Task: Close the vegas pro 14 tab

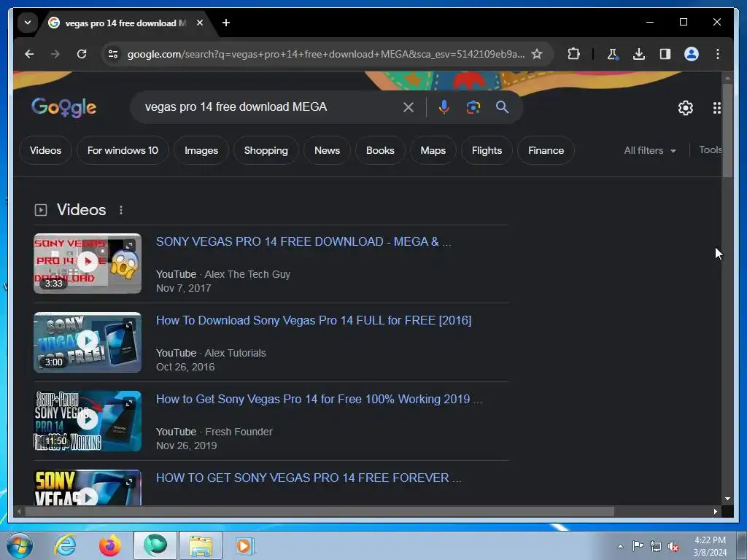Action: click(200, 23)
